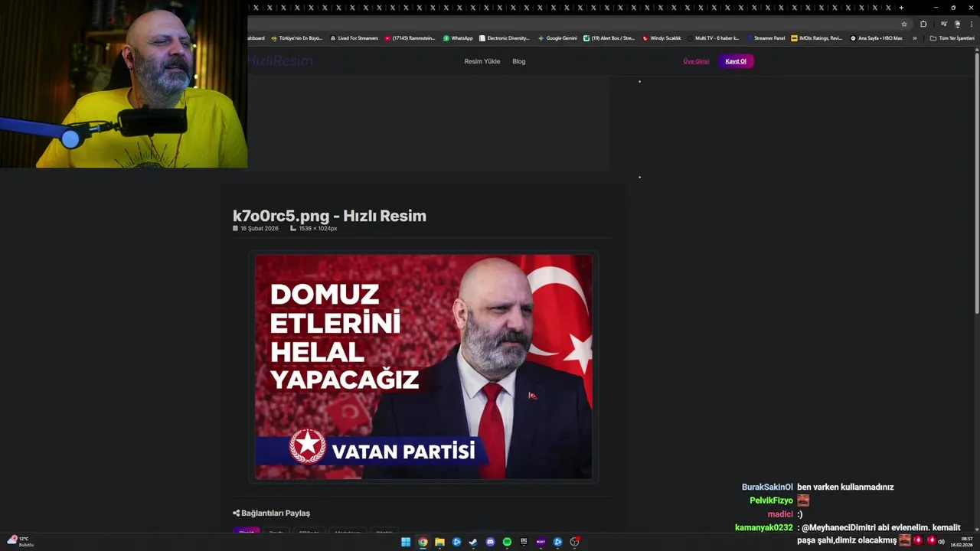Click the Bağlantıları Paylaş heading
The height and width of the screenshot is (551, 980).
[x=271, y=513]
